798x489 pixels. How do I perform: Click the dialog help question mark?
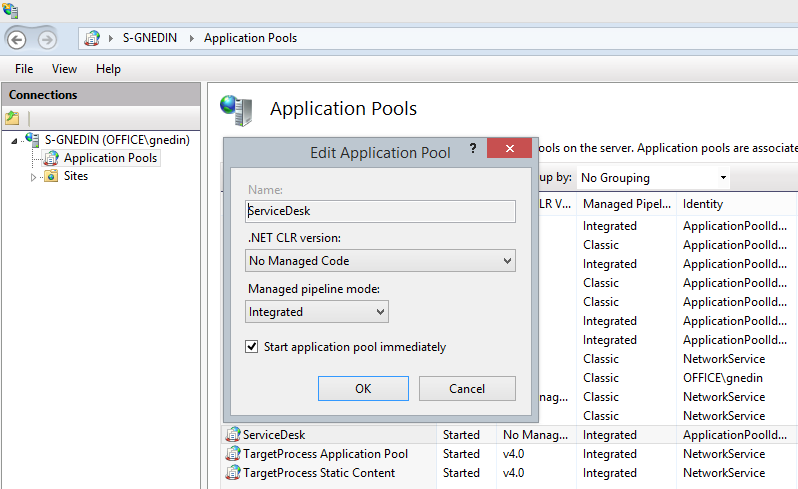point(473,148)
